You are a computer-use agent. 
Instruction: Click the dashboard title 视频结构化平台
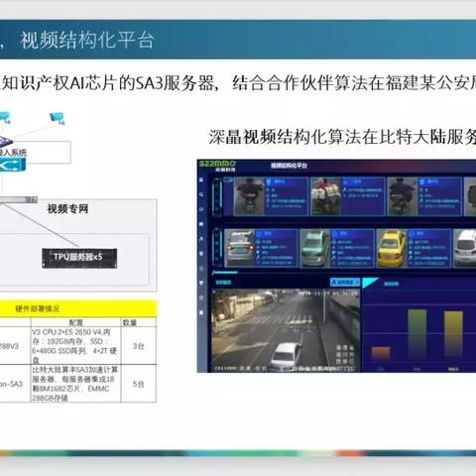click(x=289, y=166)
